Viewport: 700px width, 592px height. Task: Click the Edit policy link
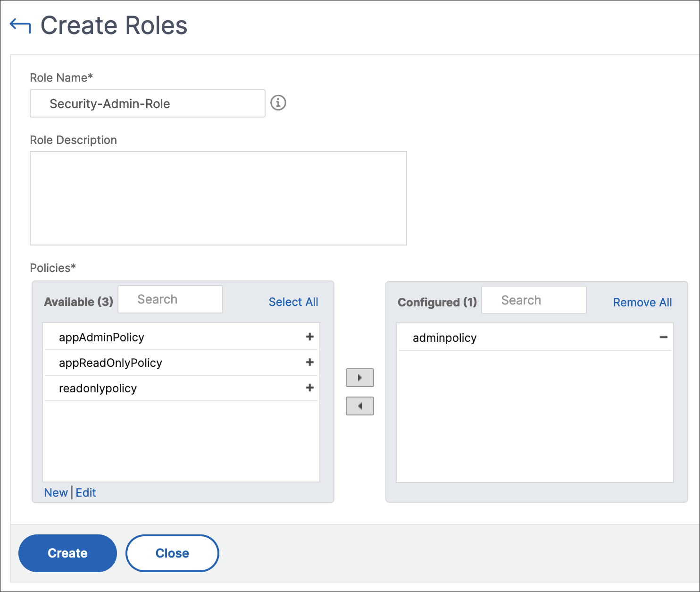pyautogui.click(x=86, y=492)
